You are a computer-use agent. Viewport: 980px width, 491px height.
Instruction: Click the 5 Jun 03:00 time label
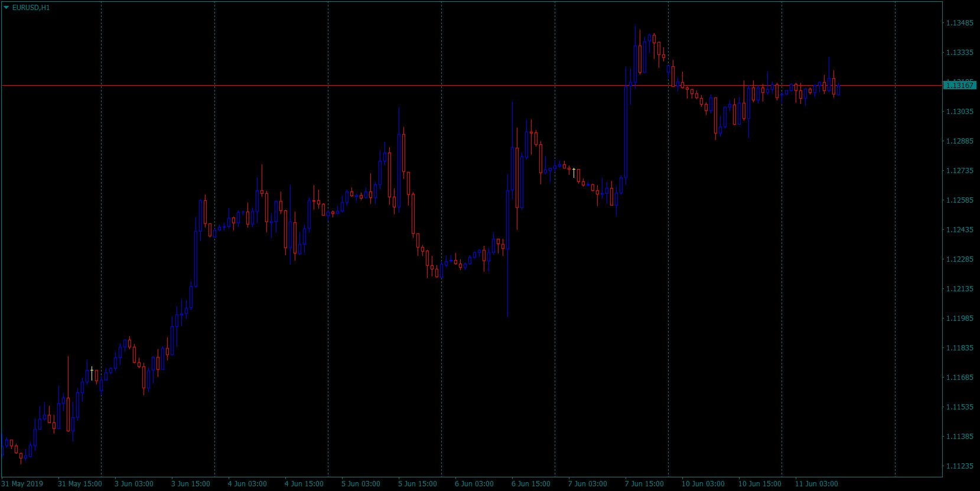(x=361, y=484)
